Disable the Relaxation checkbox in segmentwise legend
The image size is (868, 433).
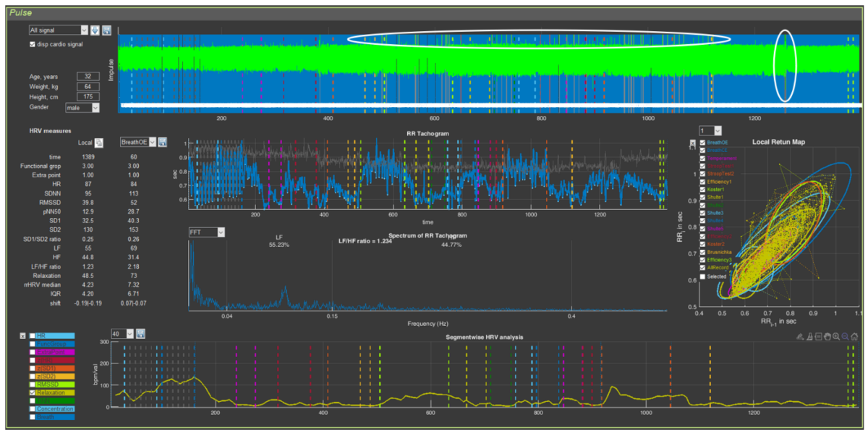pyautogui.click(x=32, y=392)
